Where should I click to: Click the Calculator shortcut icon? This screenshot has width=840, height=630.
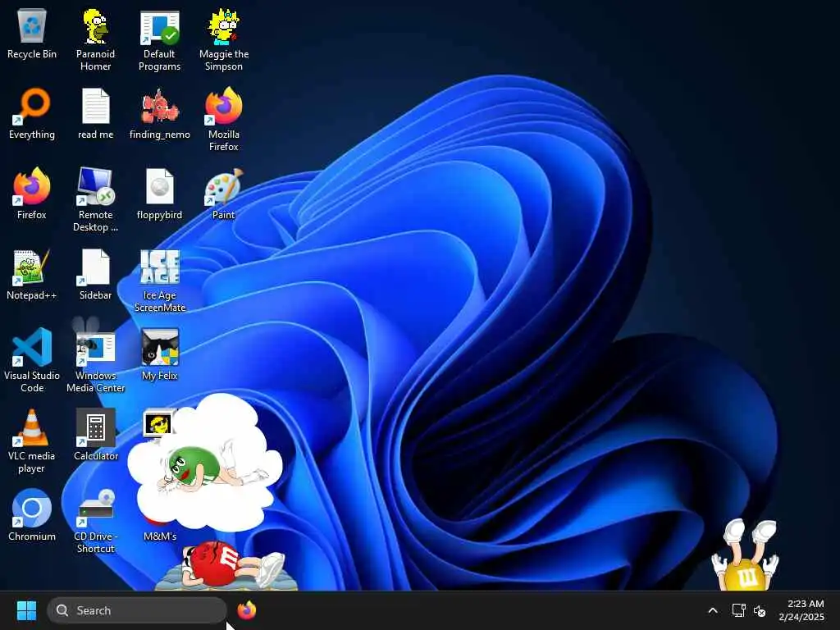point(95,427)
